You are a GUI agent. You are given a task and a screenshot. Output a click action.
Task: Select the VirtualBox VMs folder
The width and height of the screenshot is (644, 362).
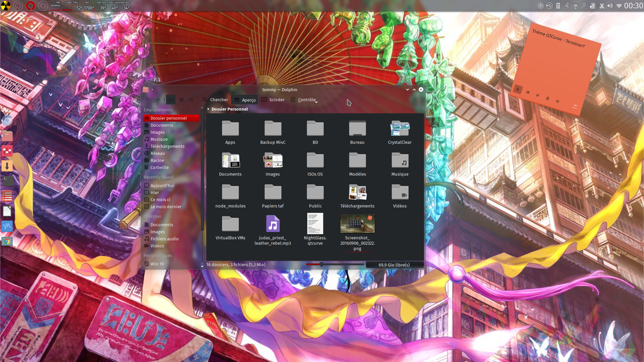(x=230, y=228)
